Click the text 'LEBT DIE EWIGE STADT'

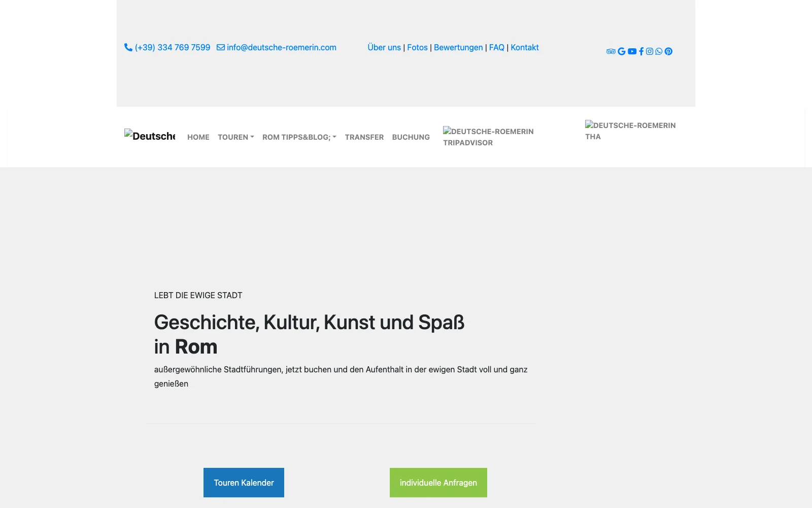coord(198,295)
